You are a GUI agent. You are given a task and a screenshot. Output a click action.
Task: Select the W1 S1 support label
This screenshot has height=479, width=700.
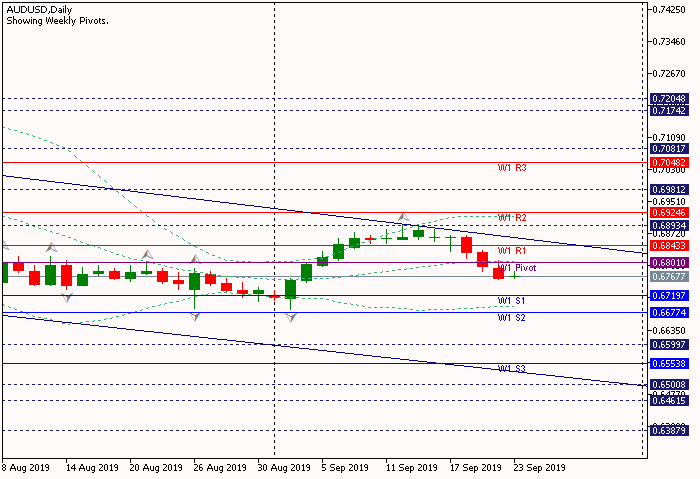pos(512,301)
